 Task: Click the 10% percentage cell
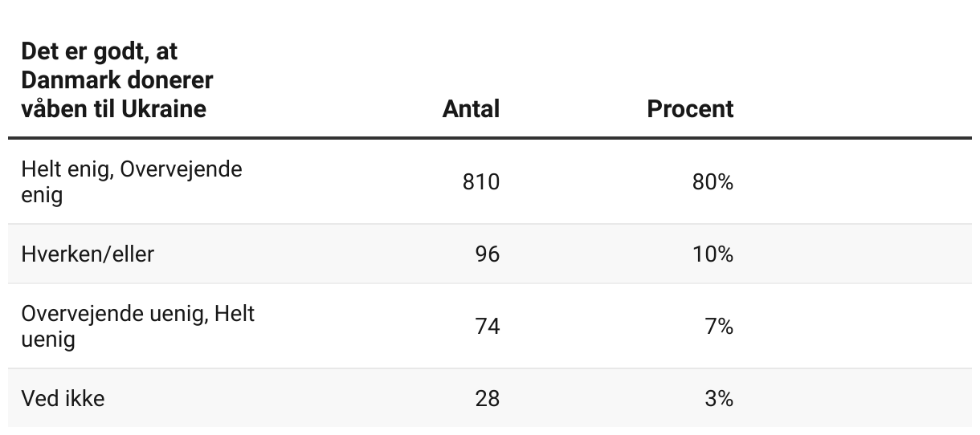coord(713,254)
